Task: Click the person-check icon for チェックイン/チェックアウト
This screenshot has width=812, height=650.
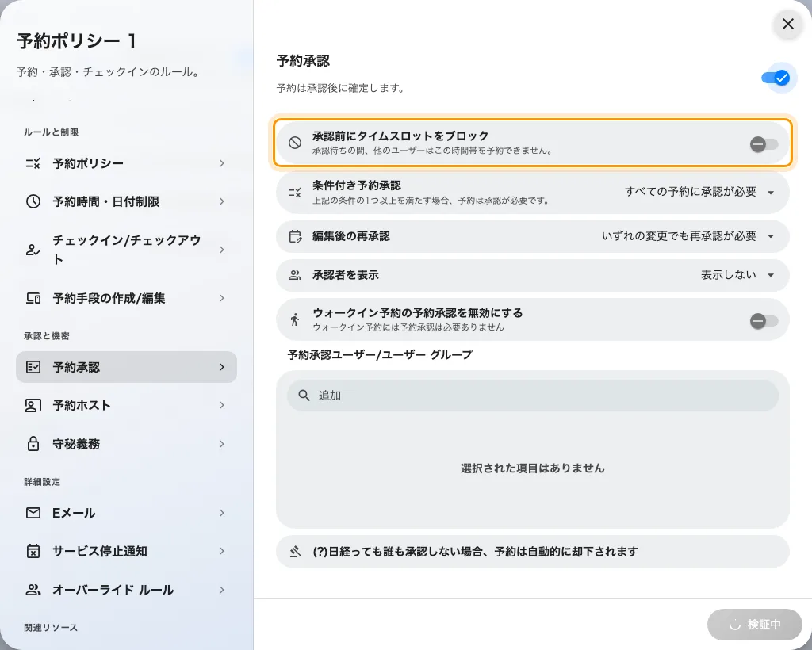Action: [33, 250]
